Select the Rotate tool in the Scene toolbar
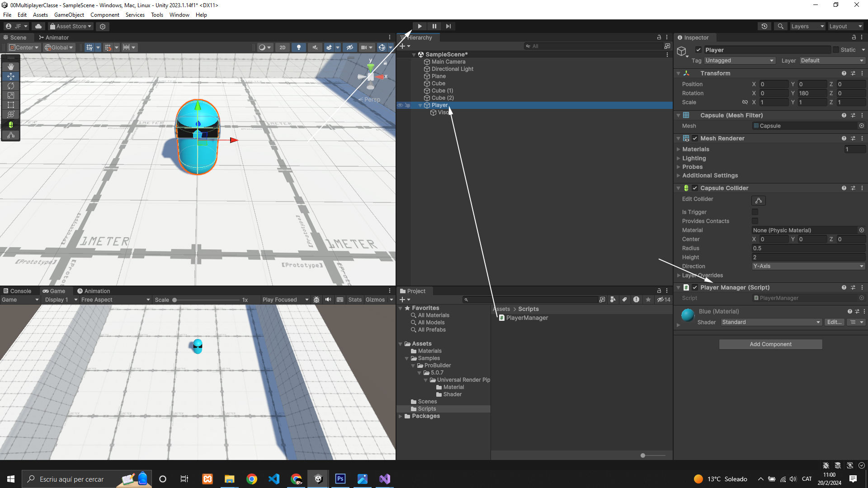The image size is (868, 488). [11, 86]
